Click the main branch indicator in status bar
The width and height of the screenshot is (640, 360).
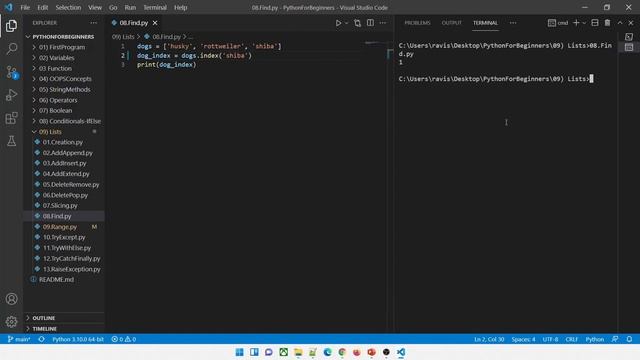click(x=19, y=339)
